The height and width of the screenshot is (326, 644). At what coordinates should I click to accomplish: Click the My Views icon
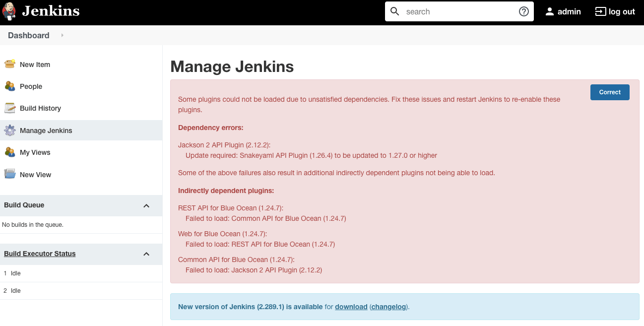click(x=10, y=152)
